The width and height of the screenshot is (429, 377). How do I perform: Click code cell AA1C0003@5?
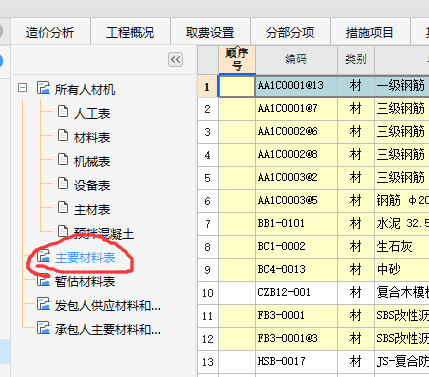coord(296,201)
